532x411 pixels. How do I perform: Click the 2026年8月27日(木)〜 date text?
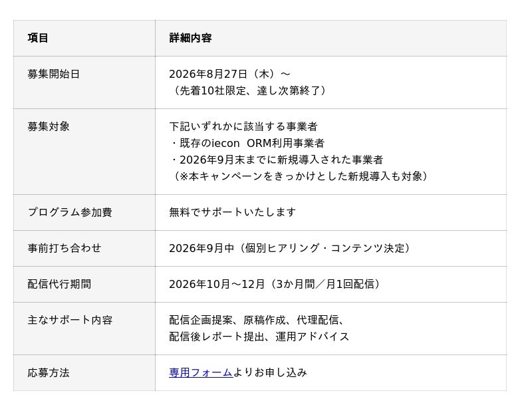coord(229,74)
